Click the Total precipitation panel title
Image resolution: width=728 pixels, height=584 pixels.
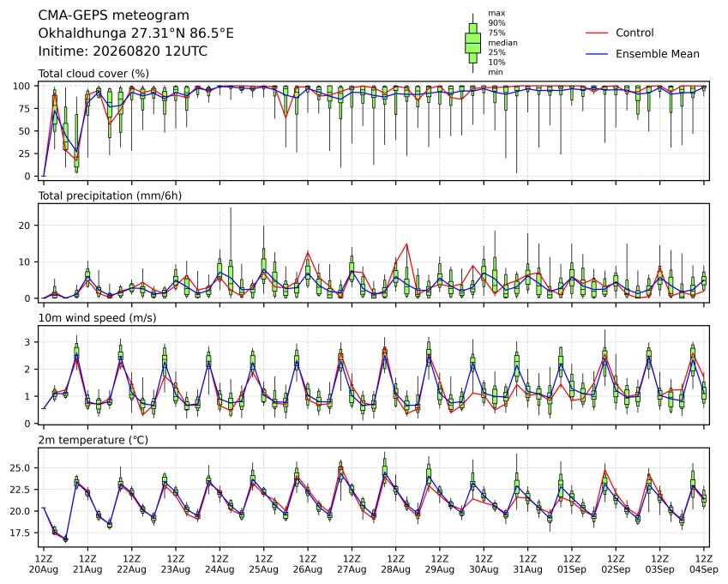110,196
